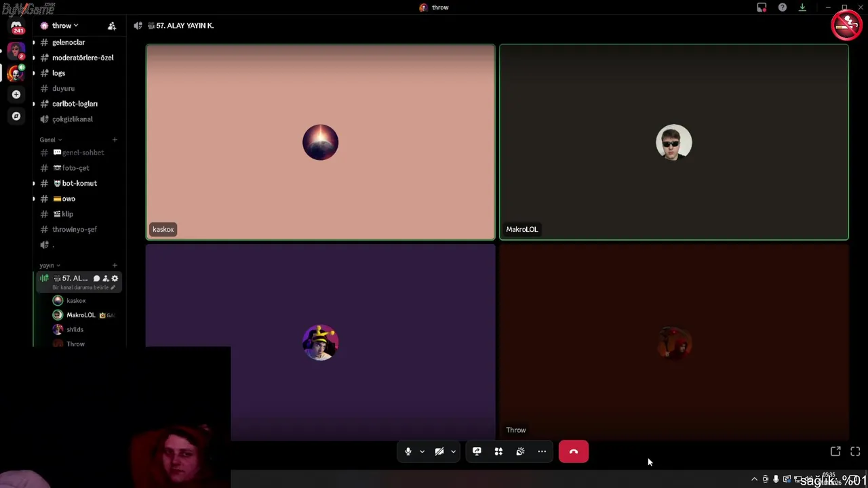Add channel to Genel category plus icon
This screenshot has height=488, width=868.
point(115,140)
